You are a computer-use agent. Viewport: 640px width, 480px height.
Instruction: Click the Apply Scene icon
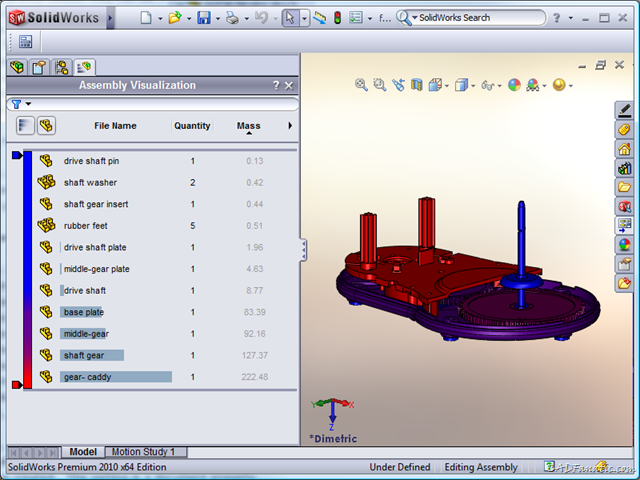coord(533,85)
